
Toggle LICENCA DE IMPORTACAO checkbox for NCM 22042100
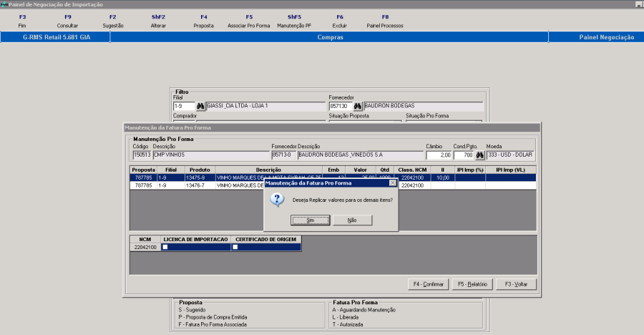(165, 247)
